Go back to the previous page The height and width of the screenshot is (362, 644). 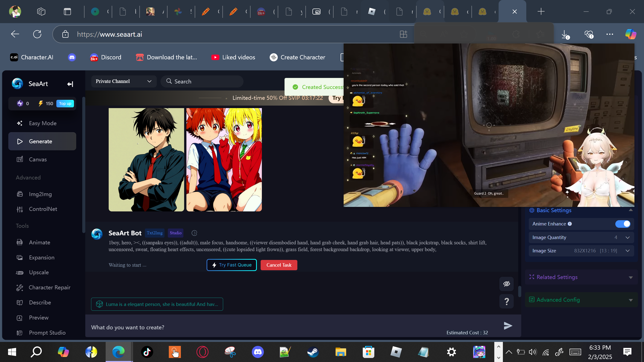coord(15,34)
